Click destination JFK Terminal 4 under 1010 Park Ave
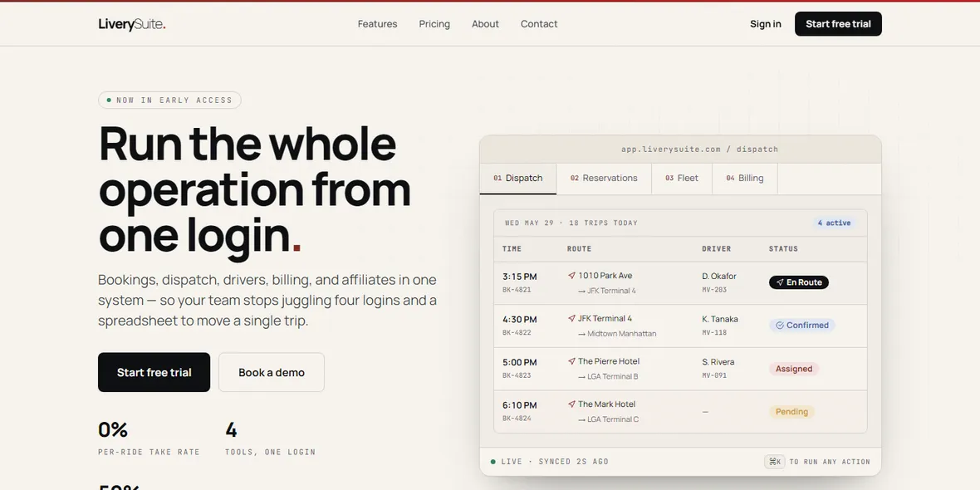This screenshot has width=980, height=490. 611,291
